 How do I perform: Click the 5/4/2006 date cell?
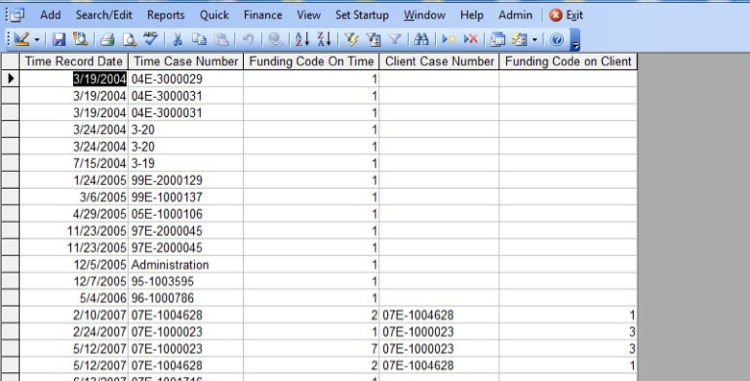[x=74, y=298]
